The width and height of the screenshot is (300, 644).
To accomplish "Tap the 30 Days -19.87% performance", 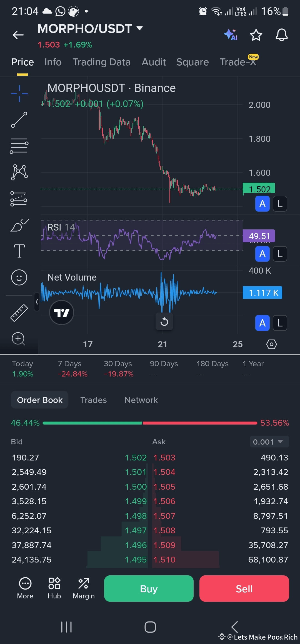I will pos(119,369).
